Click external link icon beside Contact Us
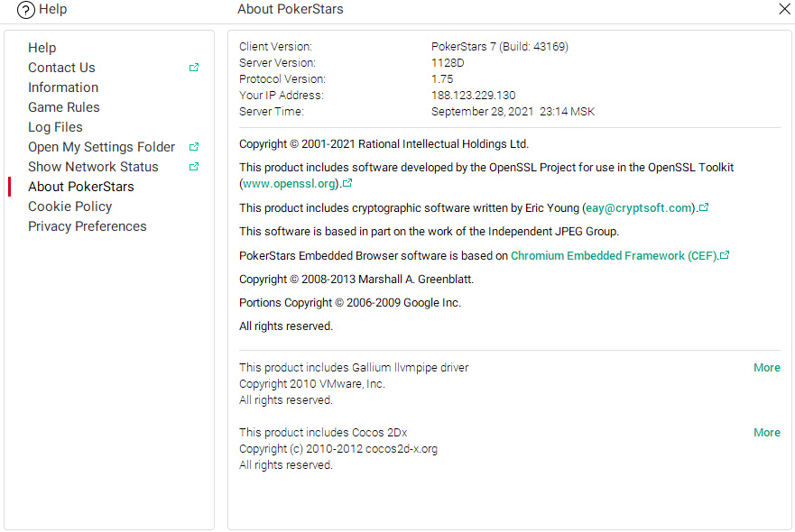 pos(194,68)
